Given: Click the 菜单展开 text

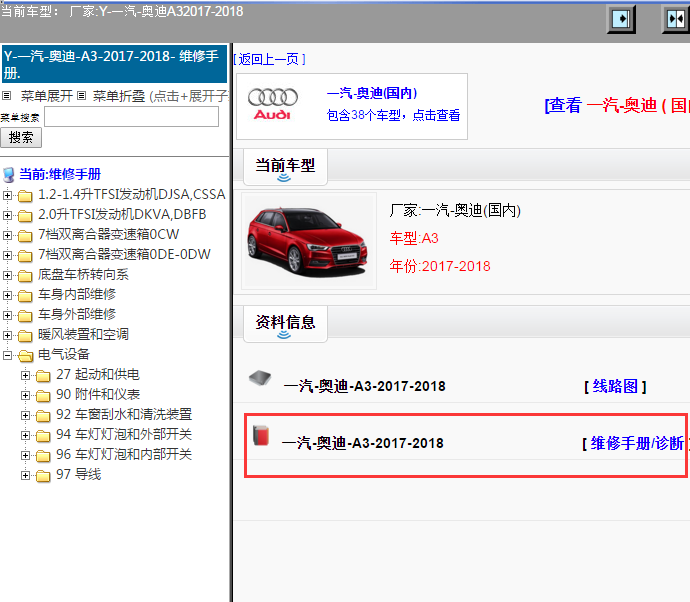Looking at the screenshot, I should point(47,95).
